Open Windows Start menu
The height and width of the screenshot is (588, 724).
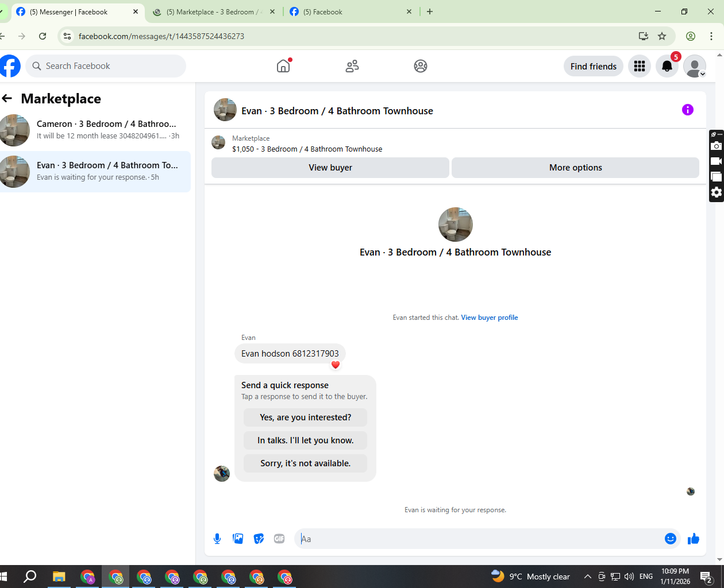pos(3,576)
